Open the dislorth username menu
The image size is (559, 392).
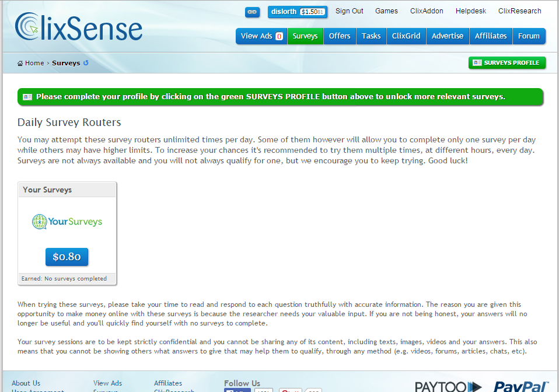click(284, 12)
